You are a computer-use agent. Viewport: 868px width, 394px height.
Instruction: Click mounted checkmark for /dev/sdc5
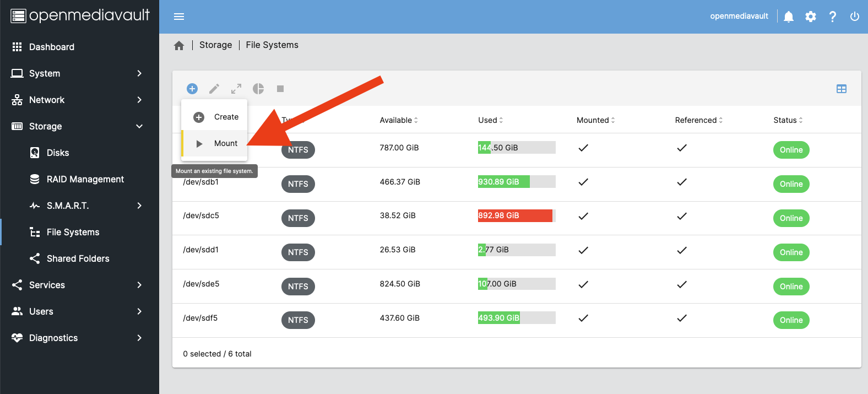click(x=583, y=216)
